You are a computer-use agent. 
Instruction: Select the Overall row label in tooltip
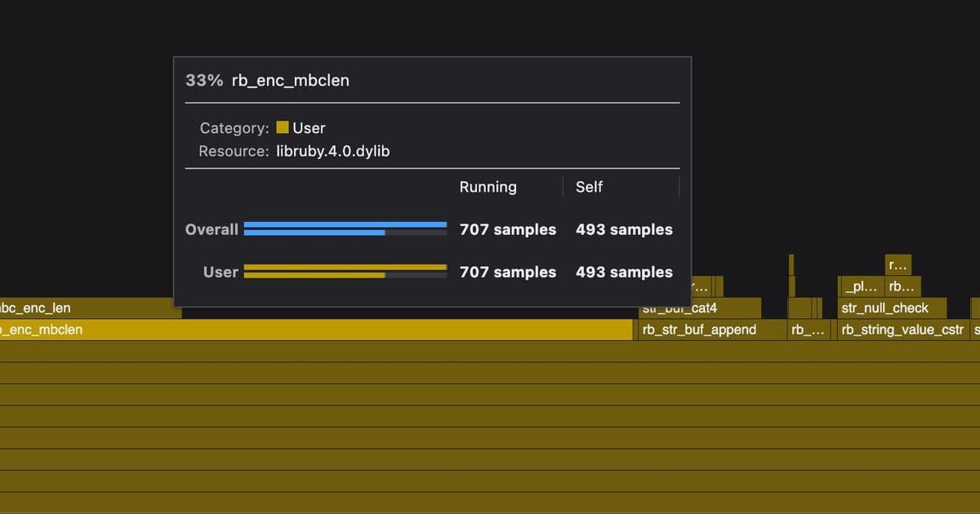212,229
